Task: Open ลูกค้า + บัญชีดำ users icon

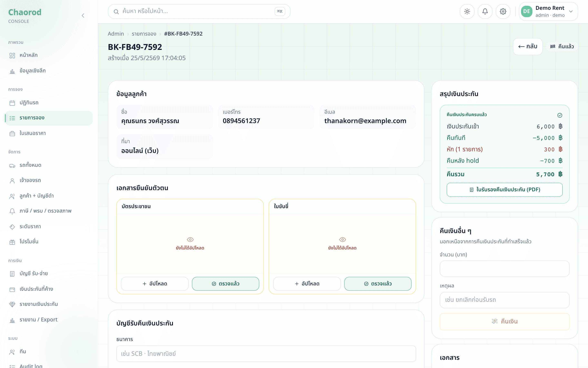Action: tap(12, 196)
